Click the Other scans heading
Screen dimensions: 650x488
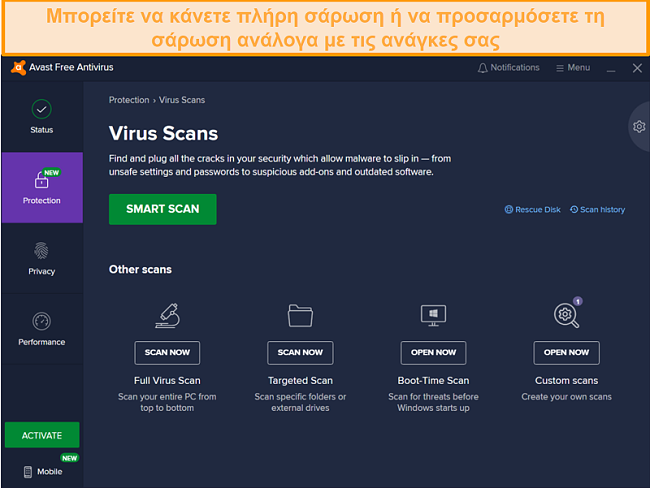(x=140, y=269)
